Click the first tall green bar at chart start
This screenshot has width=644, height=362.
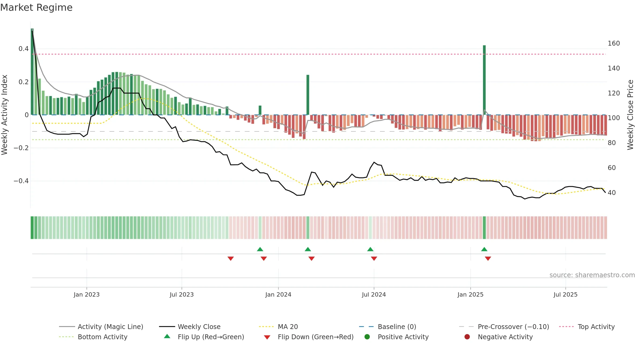[x=32, y=72]
